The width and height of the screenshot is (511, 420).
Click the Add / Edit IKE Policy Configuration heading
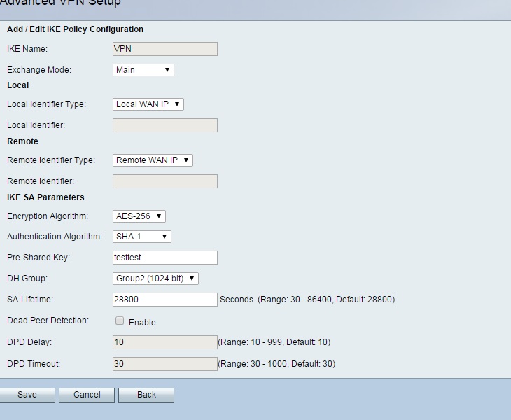pos(75,29)
